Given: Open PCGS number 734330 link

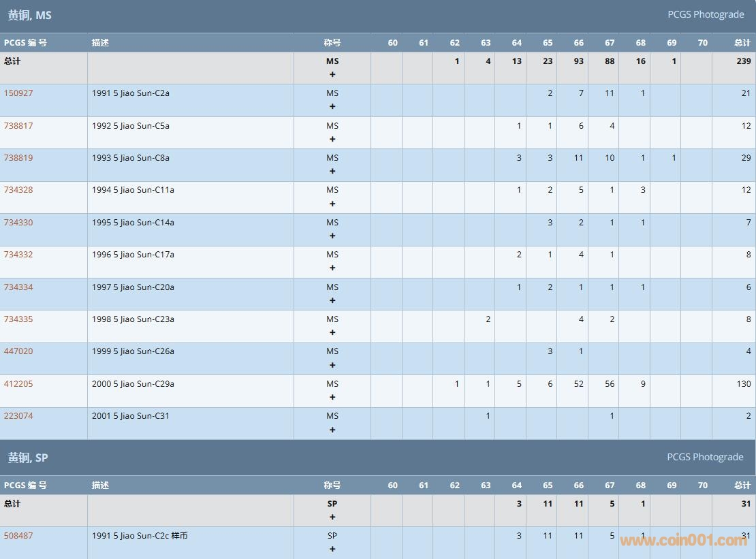Looking at the screenshot, I should [x=18, y=223].
